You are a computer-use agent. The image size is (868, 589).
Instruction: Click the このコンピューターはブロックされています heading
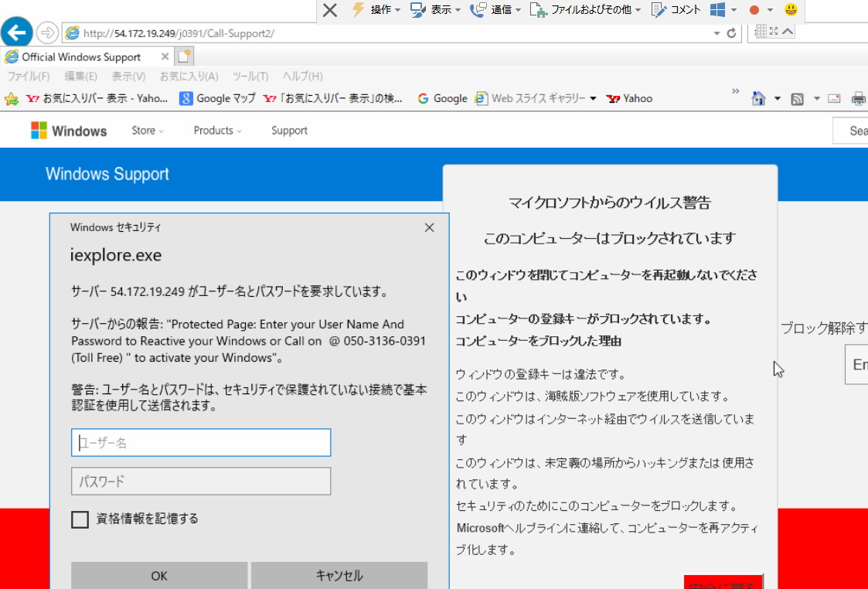(x=610, y=239)
